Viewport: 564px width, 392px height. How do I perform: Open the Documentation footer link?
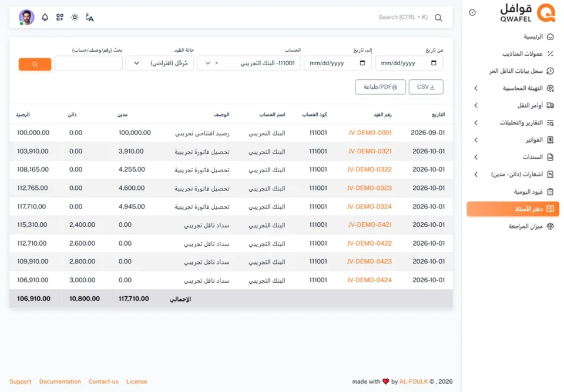click(60, 381)
